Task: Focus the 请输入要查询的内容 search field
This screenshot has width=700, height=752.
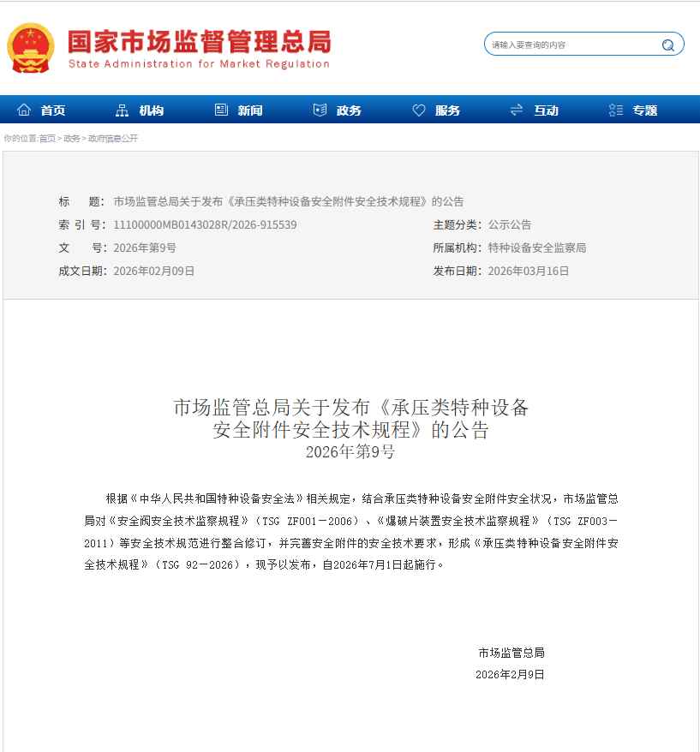Action: coord(570,45)
